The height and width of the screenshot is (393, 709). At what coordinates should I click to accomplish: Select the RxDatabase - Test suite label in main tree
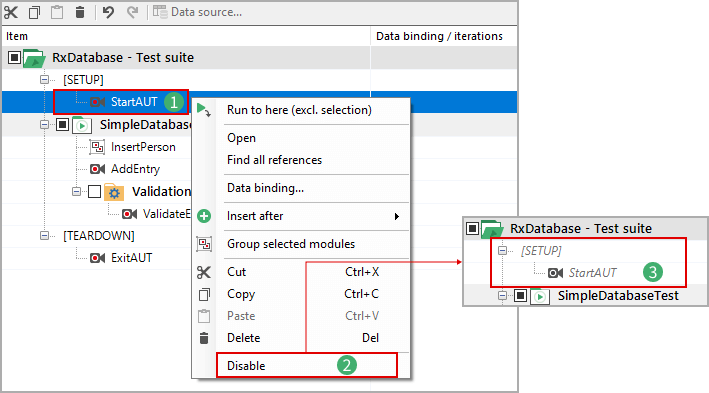tap(123, 58)
